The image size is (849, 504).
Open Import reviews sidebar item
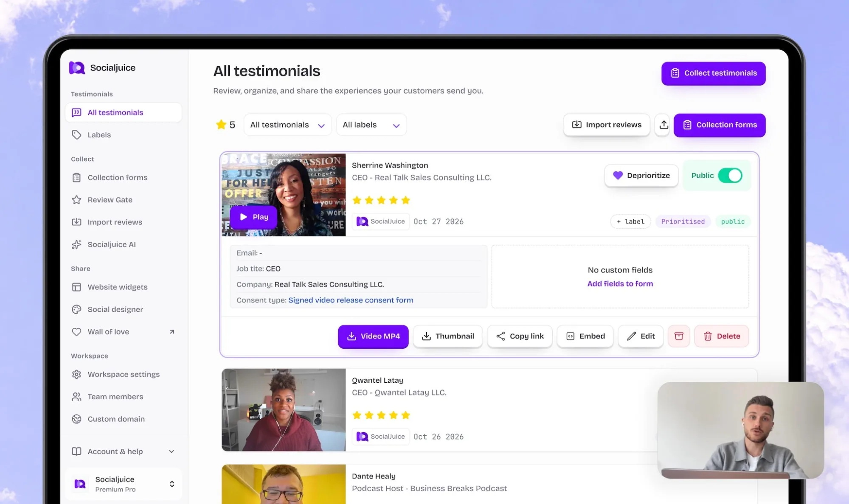(x=123, y=222)
